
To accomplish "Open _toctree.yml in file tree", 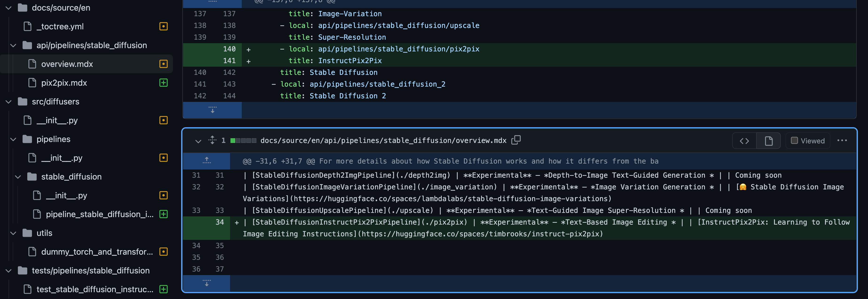I will click(x=60, y=26).
